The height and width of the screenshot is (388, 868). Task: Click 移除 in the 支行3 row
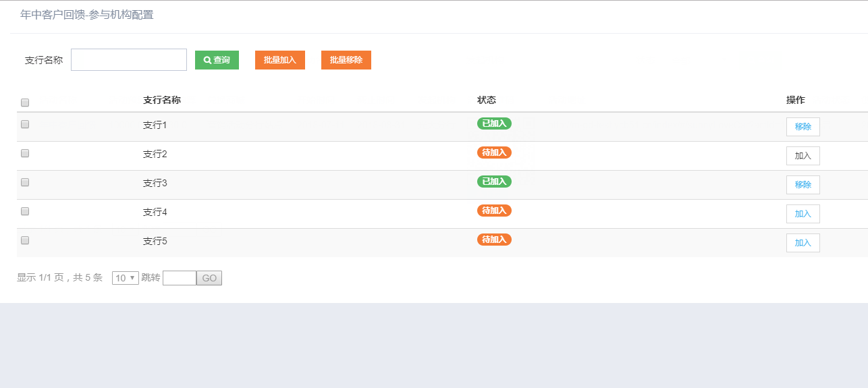803,185
